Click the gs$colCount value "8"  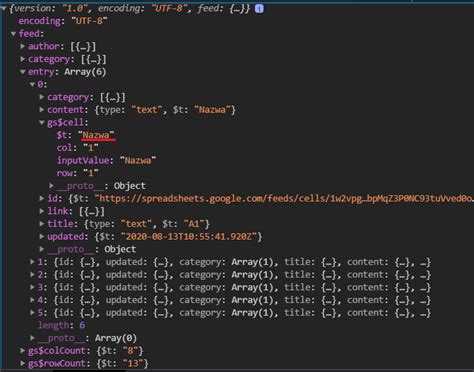coord(130,351)
